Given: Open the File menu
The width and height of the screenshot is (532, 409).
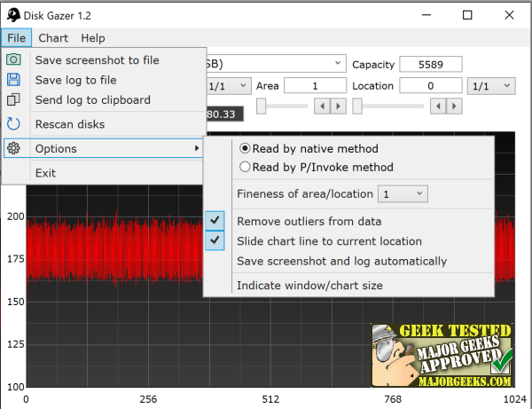Looking at the screenshot, I should tap(16, 37).
